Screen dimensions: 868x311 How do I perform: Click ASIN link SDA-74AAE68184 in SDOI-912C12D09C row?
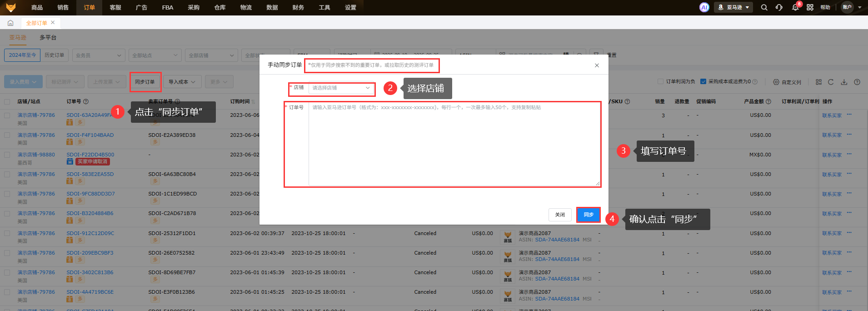tap(557, 240)
